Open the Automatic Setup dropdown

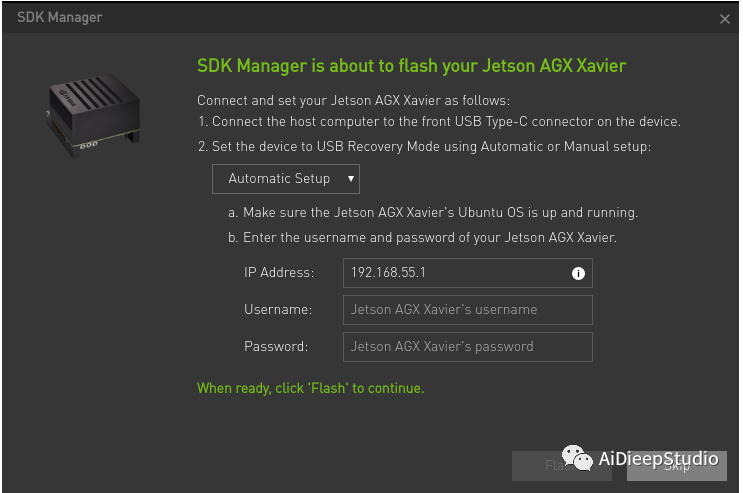(x=286, y=179)
